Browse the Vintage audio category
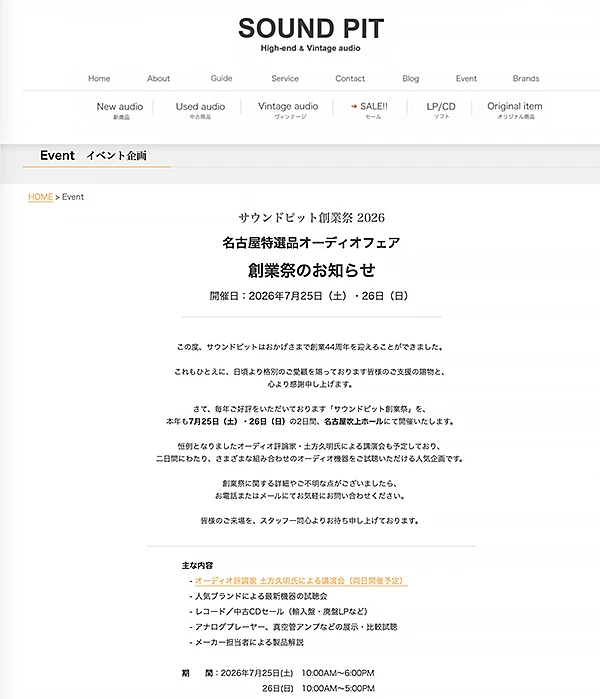The image size is (600, 699). 288,110
